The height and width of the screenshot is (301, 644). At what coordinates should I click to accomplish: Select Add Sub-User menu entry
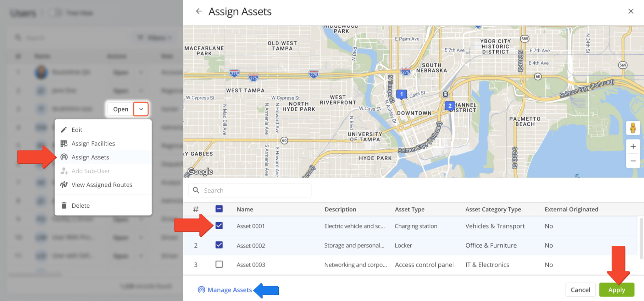pos(103,171)
